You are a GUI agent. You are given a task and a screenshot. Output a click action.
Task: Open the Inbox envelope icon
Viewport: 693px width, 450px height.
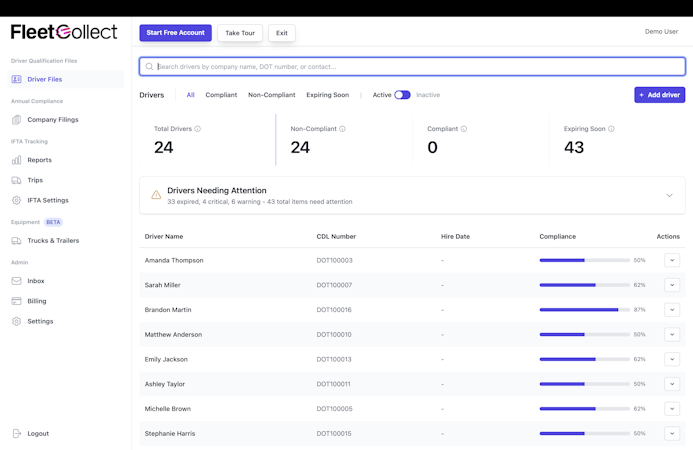(x=16, y=281)
